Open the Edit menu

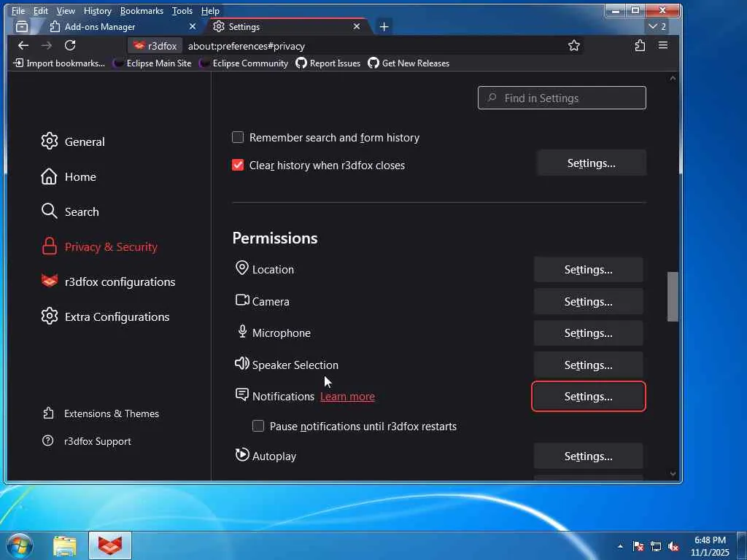pos(41,10)
